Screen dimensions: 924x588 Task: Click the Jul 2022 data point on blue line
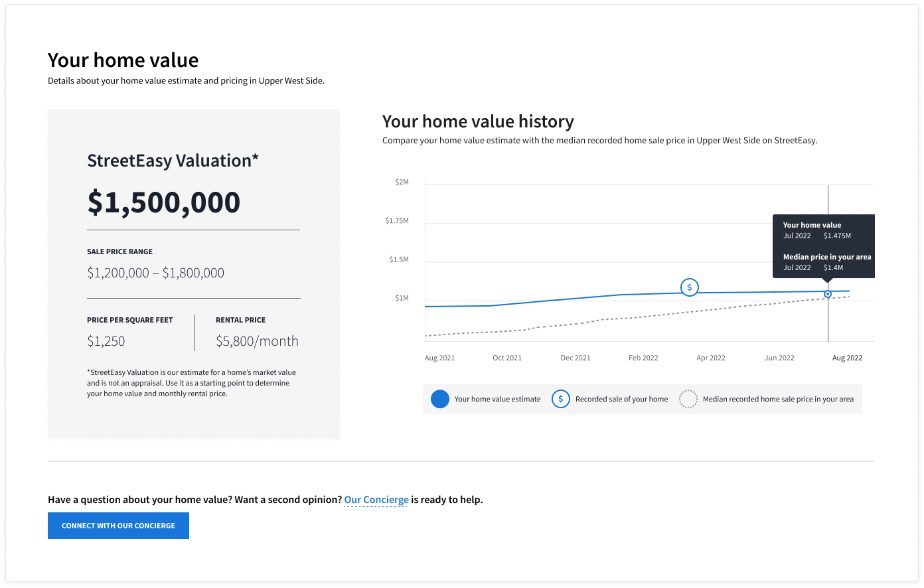pyautogui.click(x=828, y=294)
